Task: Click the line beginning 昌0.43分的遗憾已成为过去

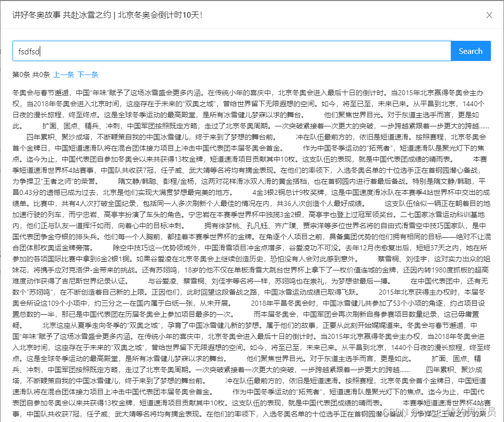Action: tap(251, 192)
